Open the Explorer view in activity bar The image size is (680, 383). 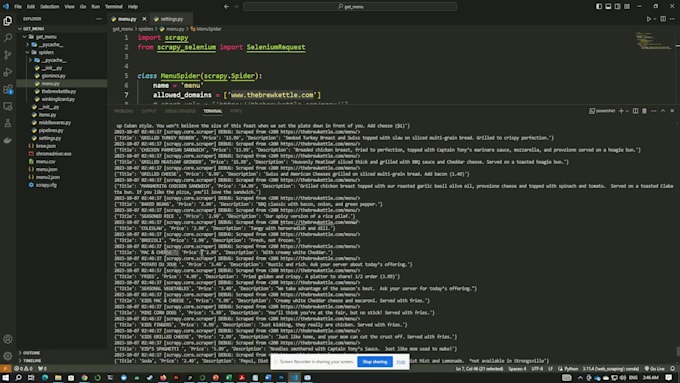(7, 21)
